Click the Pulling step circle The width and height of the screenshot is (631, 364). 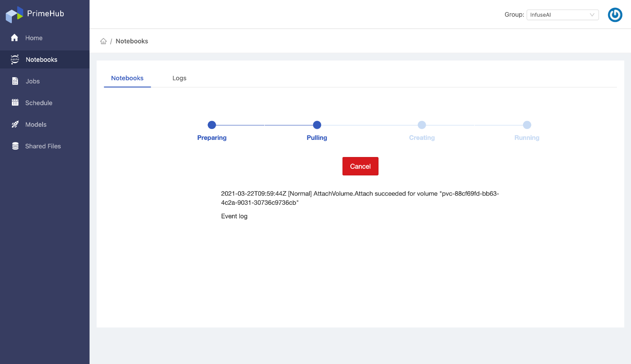pos(317,125)
